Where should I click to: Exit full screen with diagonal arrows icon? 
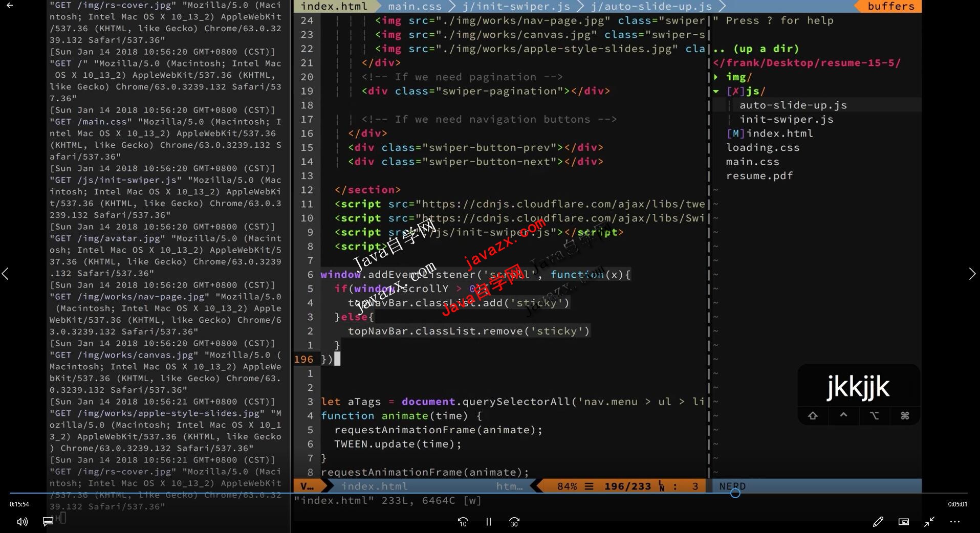[929, 522]
